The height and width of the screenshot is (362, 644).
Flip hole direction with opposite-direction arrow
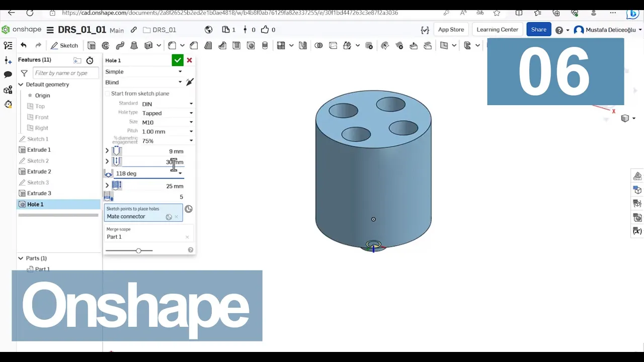click(190, 82)
